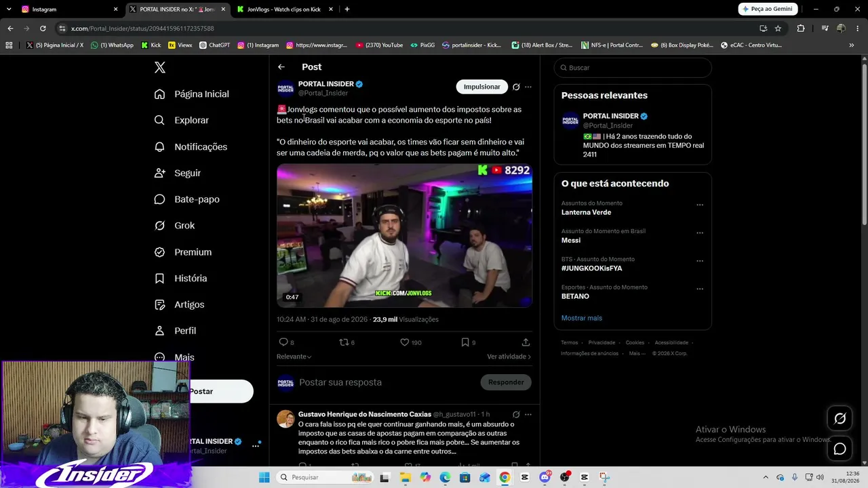Open Ver atividade link
The width and height of the screenshot is (868, 488).
tap(509, 357)
